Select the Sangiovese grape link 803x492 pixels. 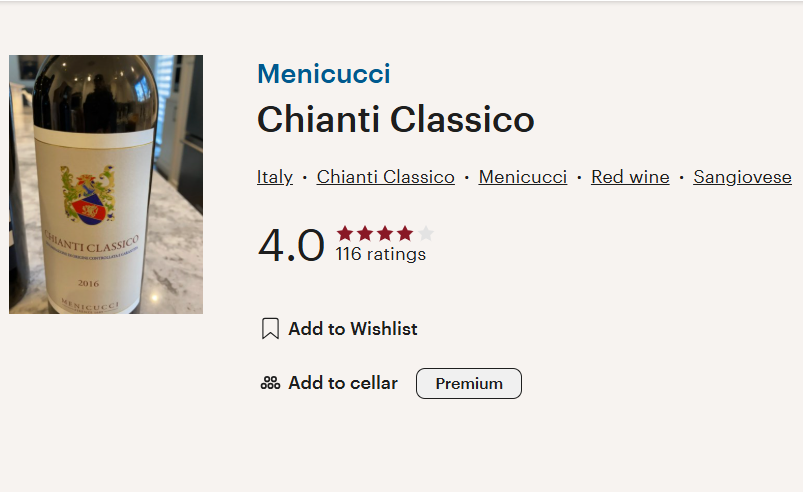pyautogui.click(x=742, y=177)
